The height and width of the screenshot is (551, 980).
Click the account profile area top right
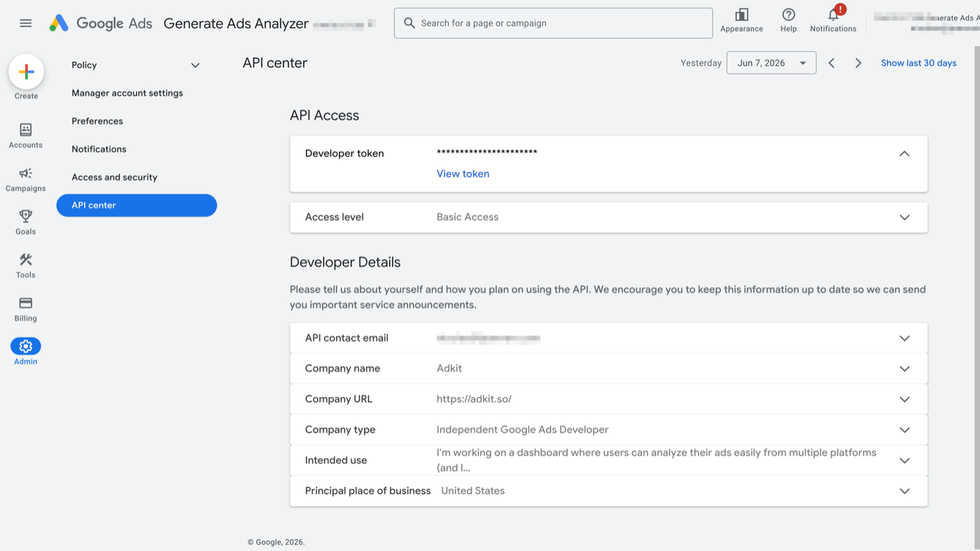click(925, 23)
